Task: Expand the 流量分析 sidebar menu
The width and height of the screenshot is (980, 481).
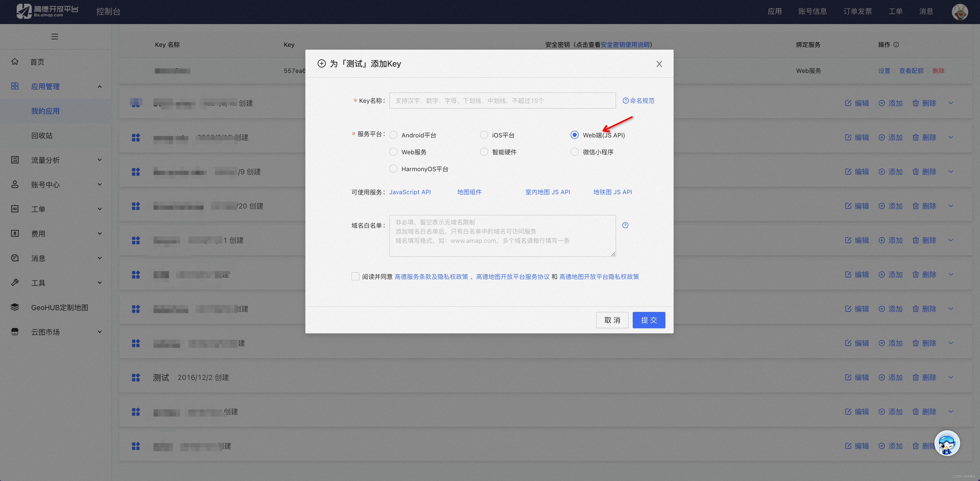Action: click(100, 160)
